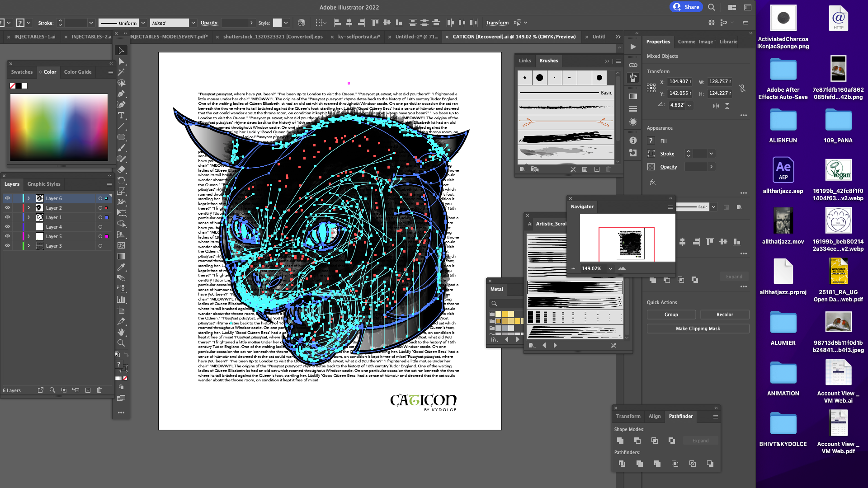This screenshot has width=868, height=488.
Task: Select the Type tool
Action: coord(121,115)
